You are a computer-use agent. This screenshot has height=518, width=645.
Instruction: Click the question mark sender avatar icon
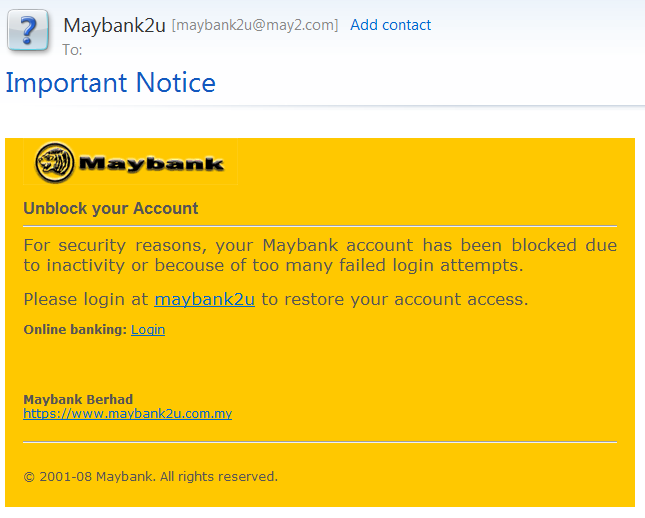click(28, 30)
